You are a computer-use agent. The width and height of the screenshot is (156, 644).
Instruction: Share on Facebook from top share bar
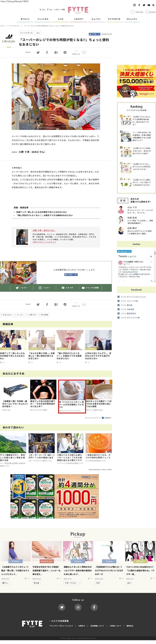tap(47, 53)
